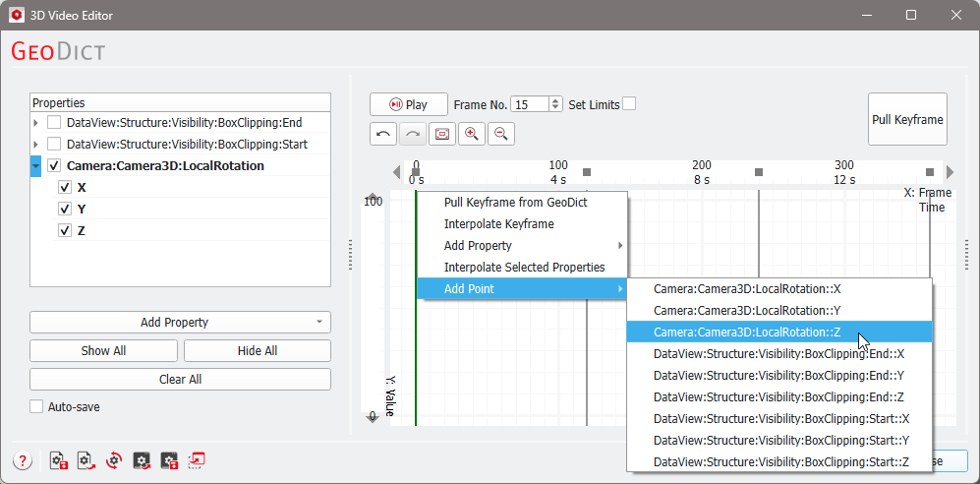Click the Show All button
The height and width of the screenshot is (484, 980).
pyautogui.click(x=104, y=351)
